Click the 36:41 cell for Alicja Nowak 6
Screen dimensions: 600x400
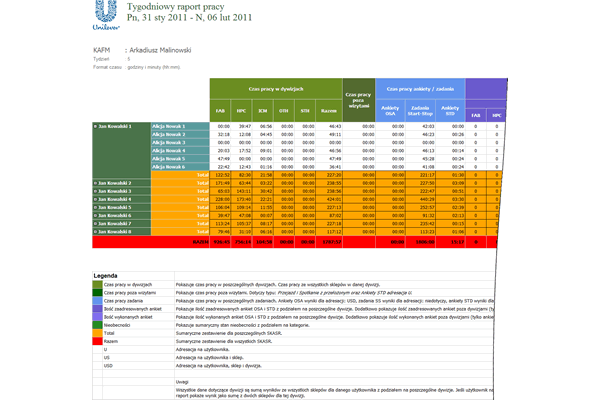click(329, 167)
